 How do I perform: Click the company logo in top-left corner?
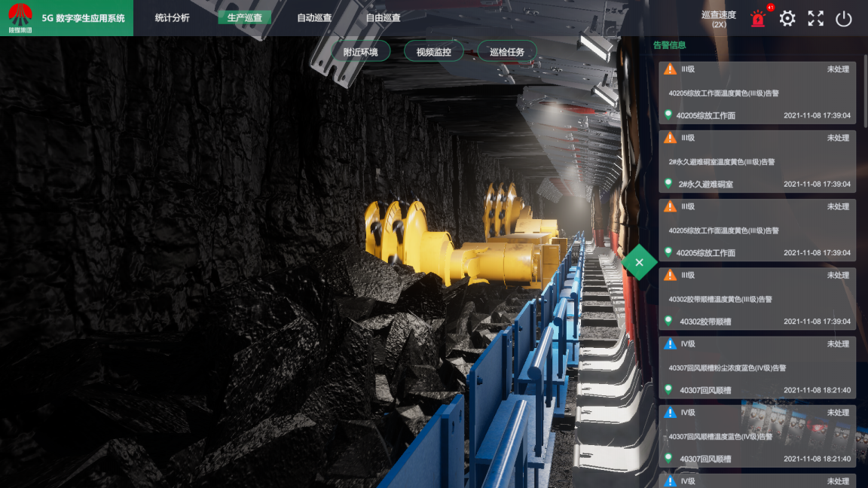tap(20, 17)
